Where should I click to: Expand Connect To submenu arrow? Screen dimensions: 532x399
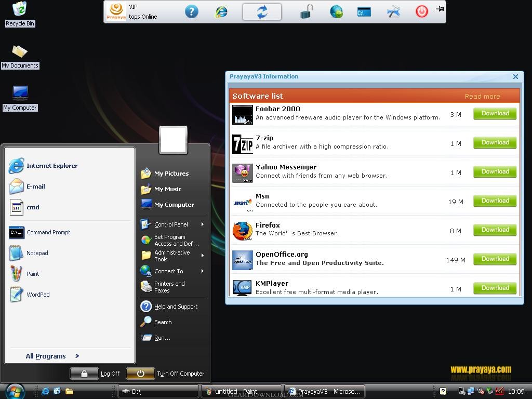tap(203, 271)
